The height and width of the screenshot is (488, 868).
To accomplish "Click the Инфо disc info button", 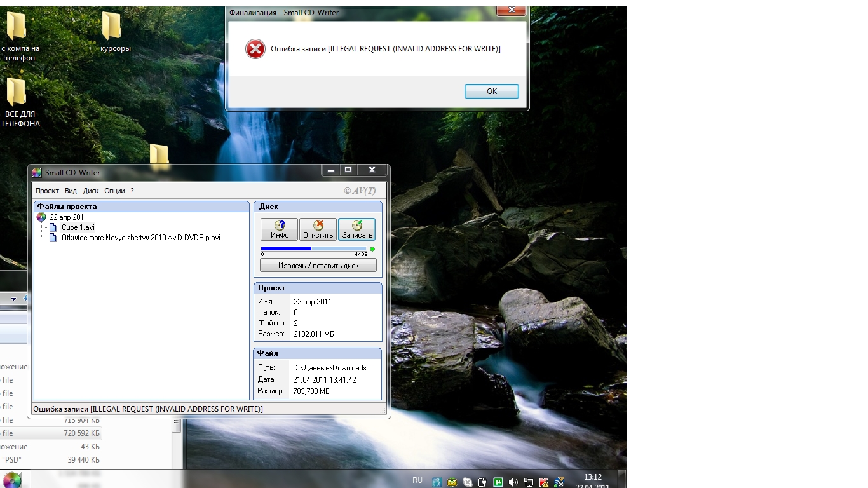I will click(280, 229).
